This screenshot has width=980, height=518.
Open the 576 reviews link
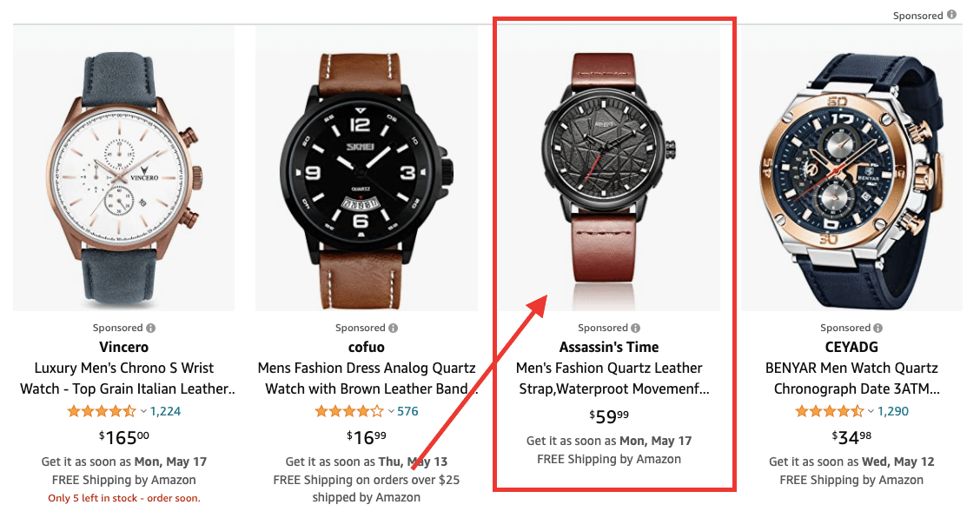pos(407,412)
